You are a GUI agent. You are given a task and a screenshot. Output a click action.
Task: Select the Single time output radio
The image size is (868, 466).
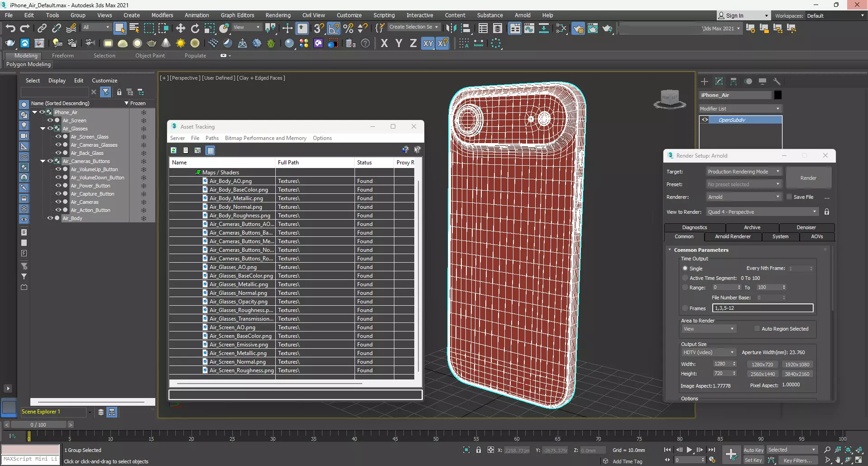click(x=685, y=269)
